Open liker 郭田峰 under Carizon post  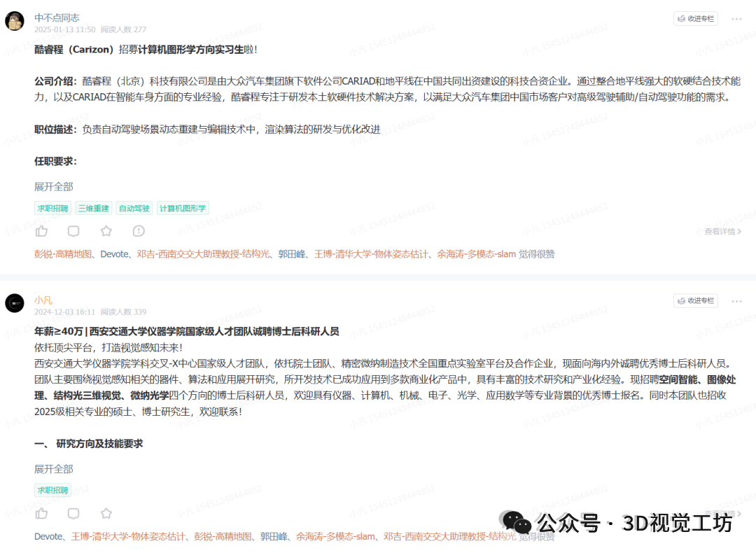pos(292,254)
